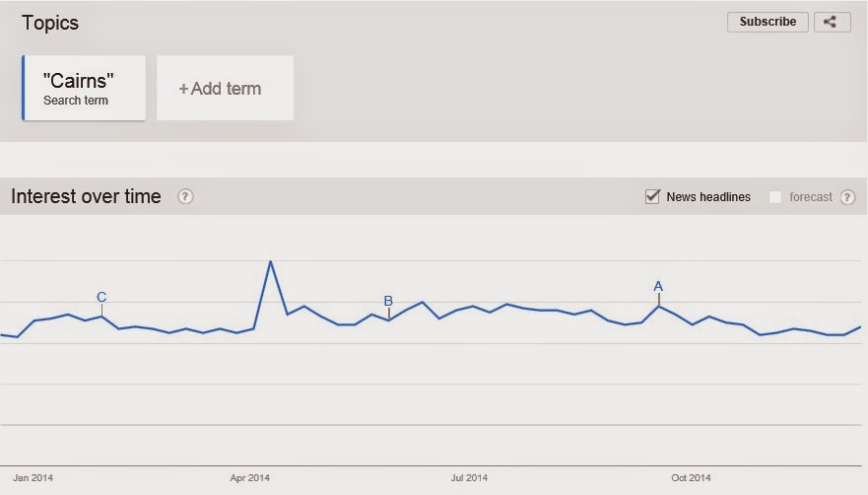The height and width of the screenshot is (495, 868).
Task: Open help icon beside Interest over time
Action: click(x=185, y=196)
